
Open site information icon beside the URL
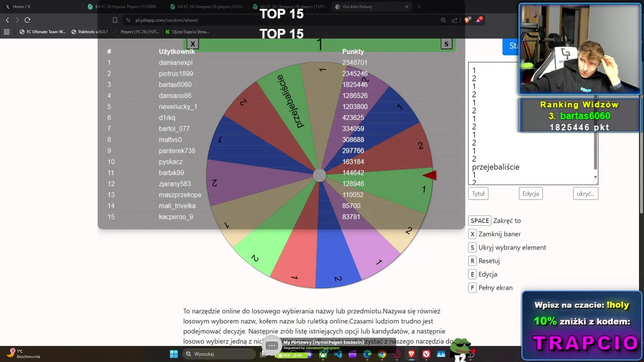(x=128, y=20)
